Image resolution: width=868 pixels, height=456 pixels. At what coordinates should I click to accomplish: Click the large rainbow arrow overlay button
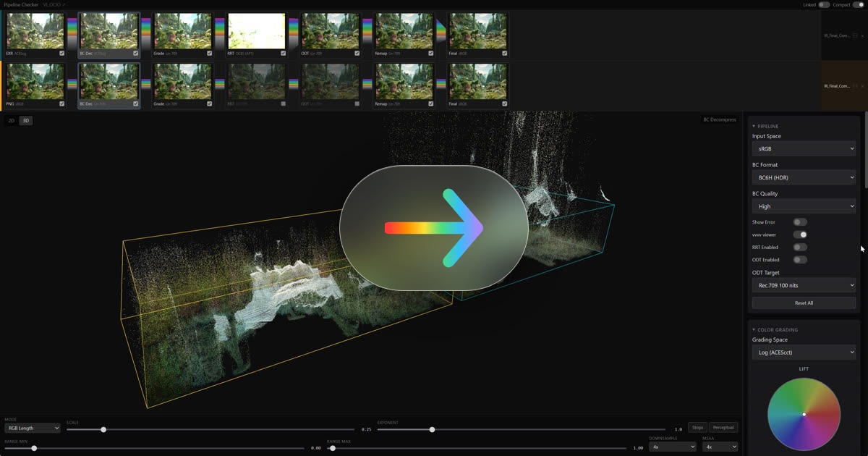[433, 228]
